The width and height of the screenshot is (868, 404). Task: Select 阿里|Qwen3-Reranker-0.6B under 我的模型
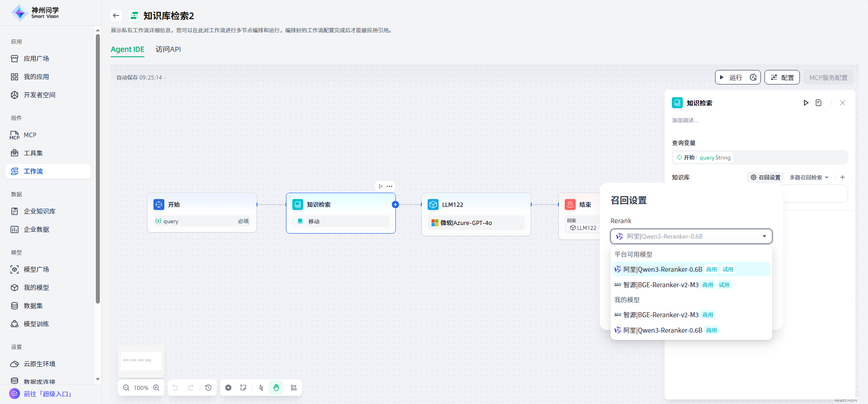coord(662,330)
